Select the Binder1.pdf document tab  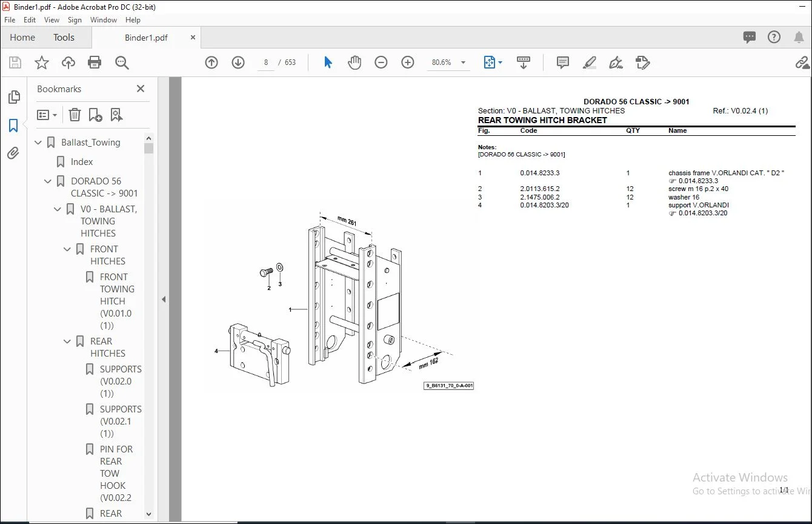coord(146,37)
